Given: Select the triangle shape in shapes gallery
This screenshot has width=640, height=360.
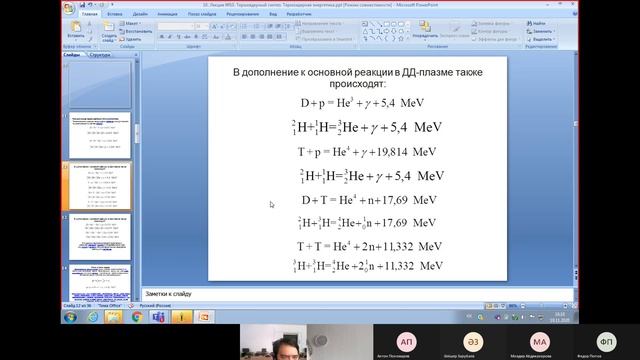Looking at the screenshot, I should pos(365,31).
